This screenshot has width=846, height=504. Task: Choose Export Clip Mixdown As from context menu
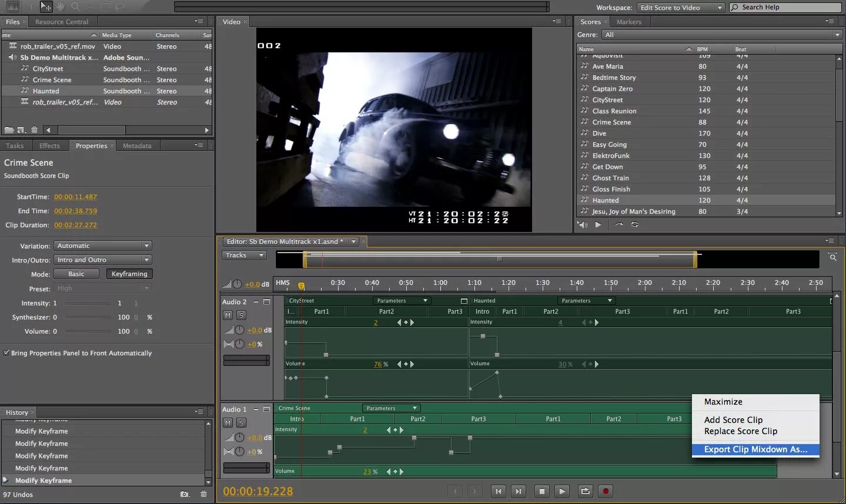click(x=755, y=449)
